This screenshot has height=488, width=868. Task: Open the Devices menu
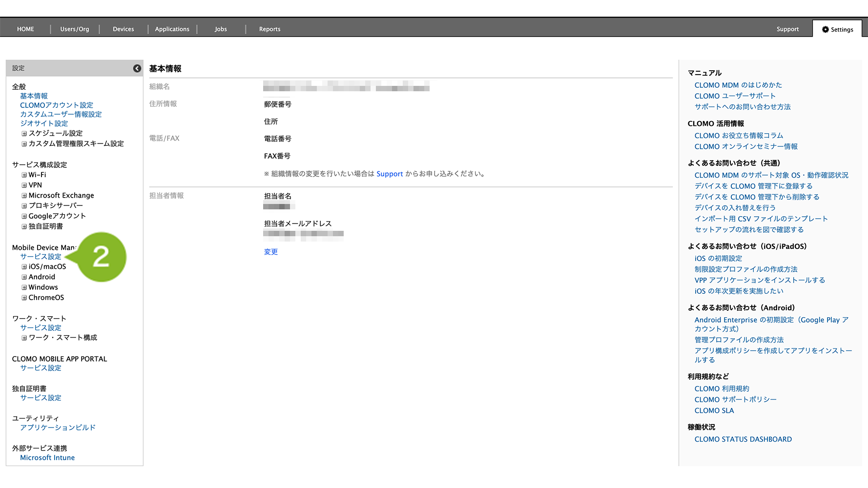coord(123,29)
